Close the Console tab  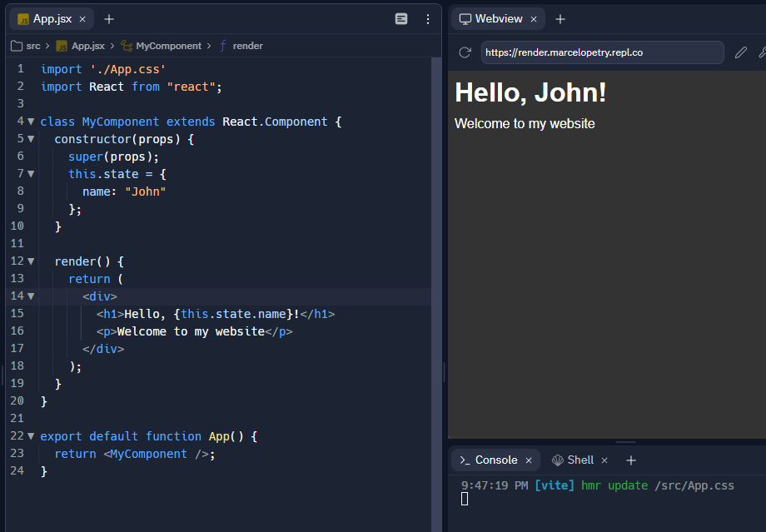pos(529,460)
